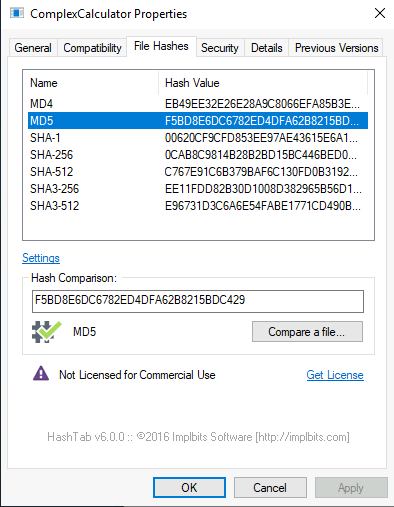
Task: Click hash value EE11FDD82B30D1008D382965B56D1...
Action: click(x=263, y=189)
